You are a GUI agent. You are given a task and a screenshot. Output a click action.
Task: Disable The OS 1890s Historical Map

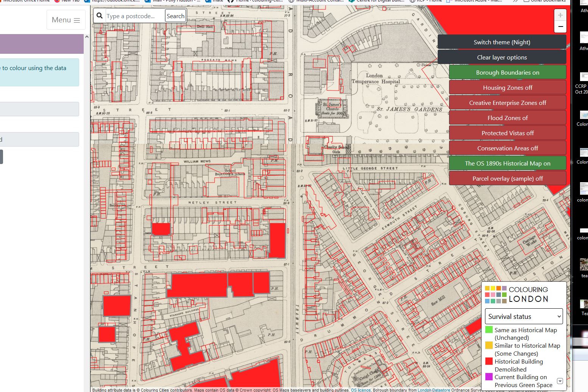coord(507,163)
